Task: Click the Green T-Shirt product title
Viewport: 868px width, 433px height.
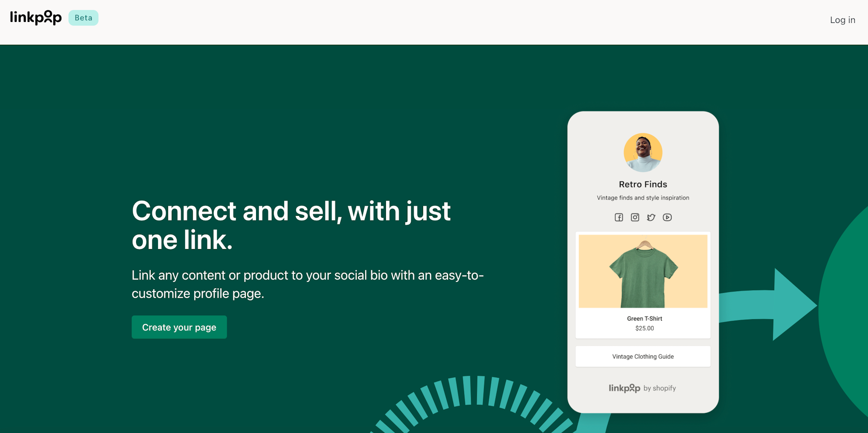Action: (644, 319)
